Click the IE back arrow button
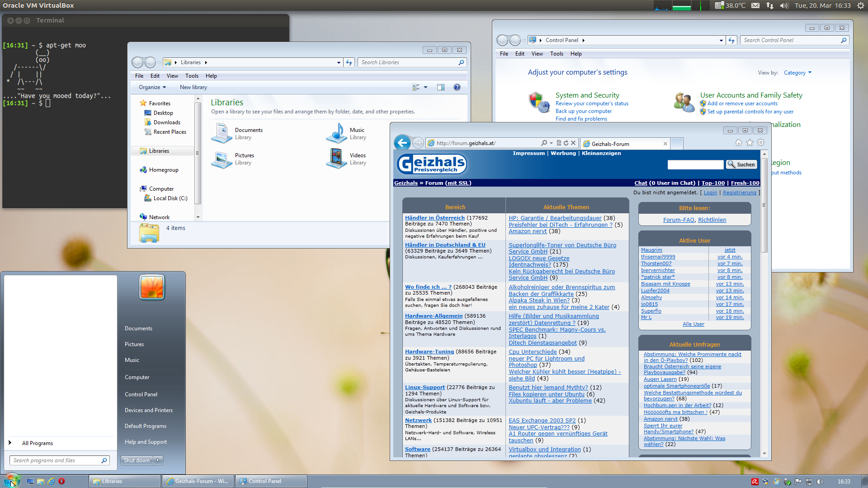Viewport: 868px width, 488px height. tap(402, 143)
